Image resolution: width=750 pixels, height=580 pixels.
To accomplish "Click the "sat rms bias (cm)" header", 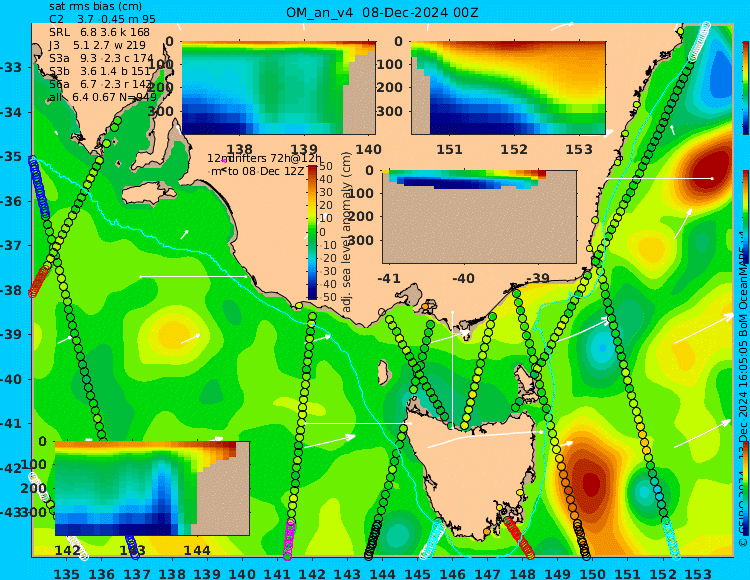I will coord(95,7).
